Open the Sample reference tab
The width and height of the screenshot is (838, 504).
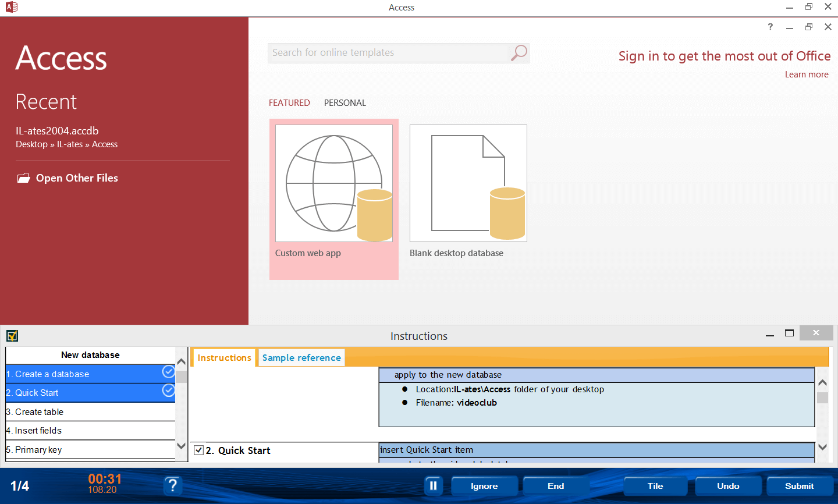pos(301,358)
